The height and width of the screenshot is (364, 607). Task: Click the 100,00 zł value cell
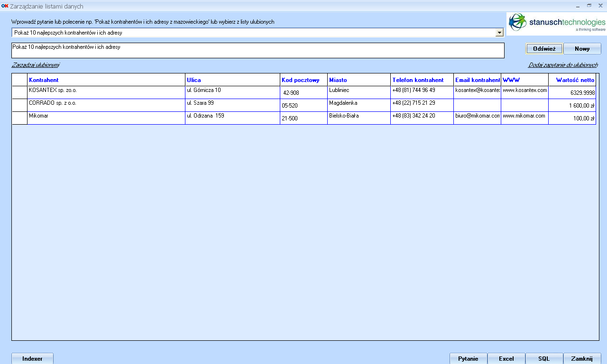[x=572, y=118]
